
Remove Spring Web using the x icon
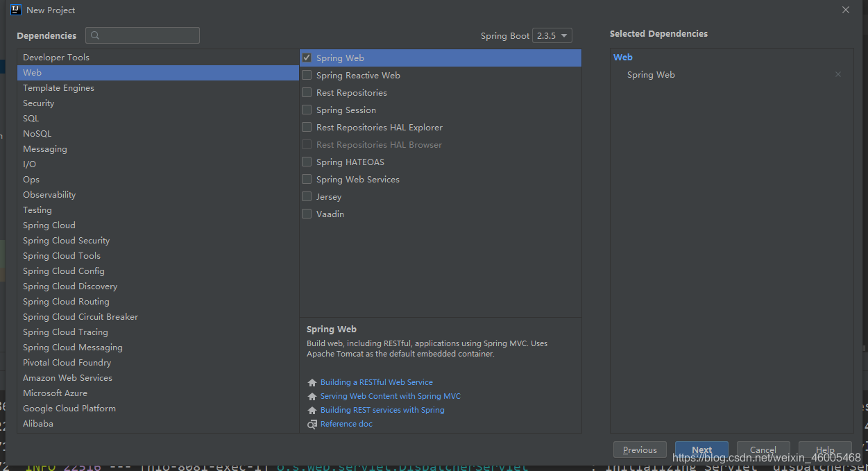click(x=838, y=74)
